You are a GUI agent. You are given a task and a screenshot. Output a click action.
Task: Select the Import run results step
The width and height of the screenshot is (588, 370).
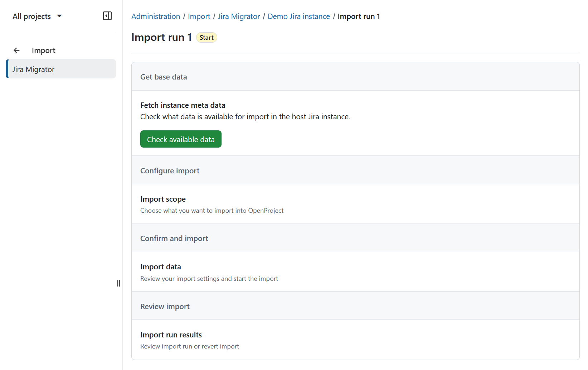pos(355,340)
